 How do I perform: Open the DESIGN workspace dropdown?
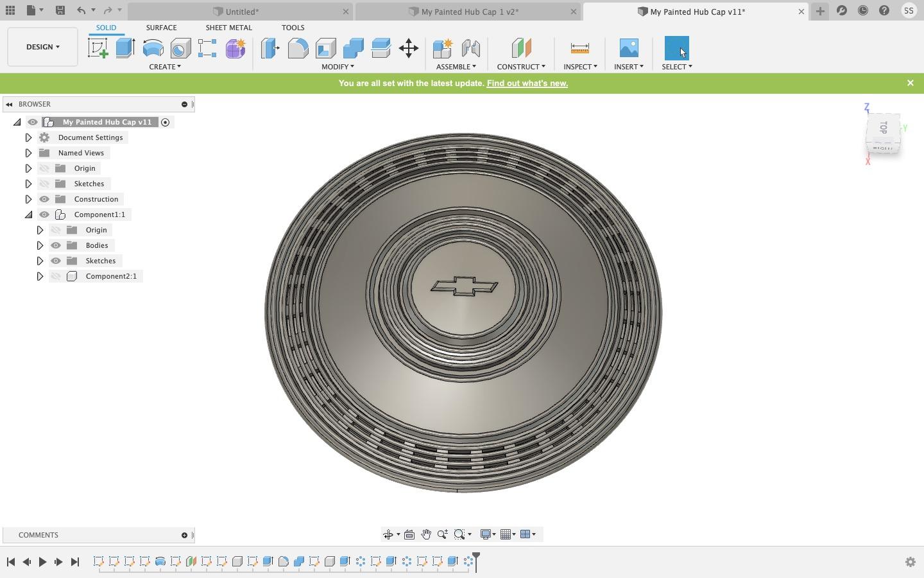[x=42, y=47]
